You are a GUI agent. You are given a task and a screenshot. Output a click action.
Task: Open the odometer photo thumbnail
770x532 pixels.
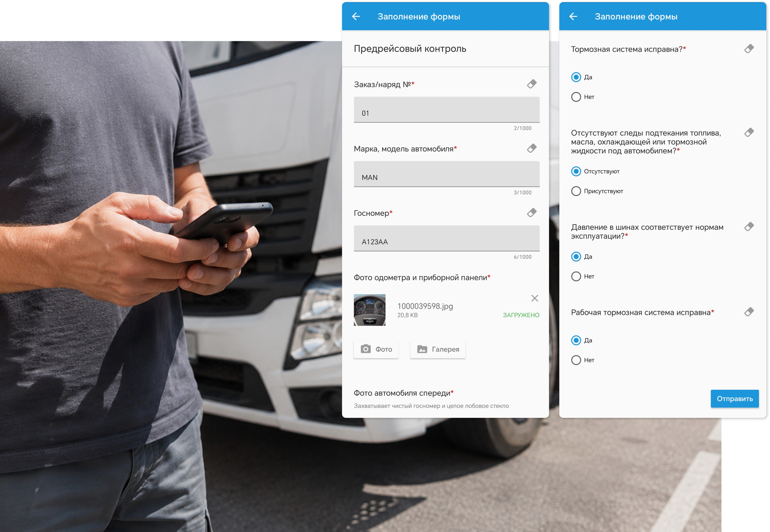(370, 310)
